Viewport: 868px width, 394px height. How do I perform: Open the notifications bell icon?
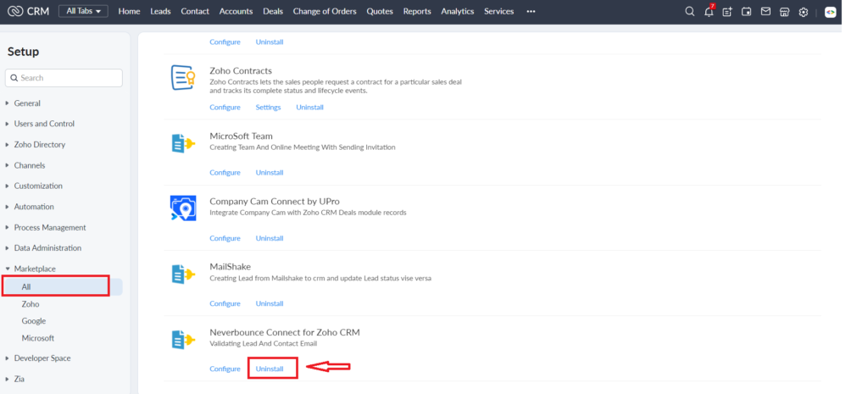tap(709, 12)
